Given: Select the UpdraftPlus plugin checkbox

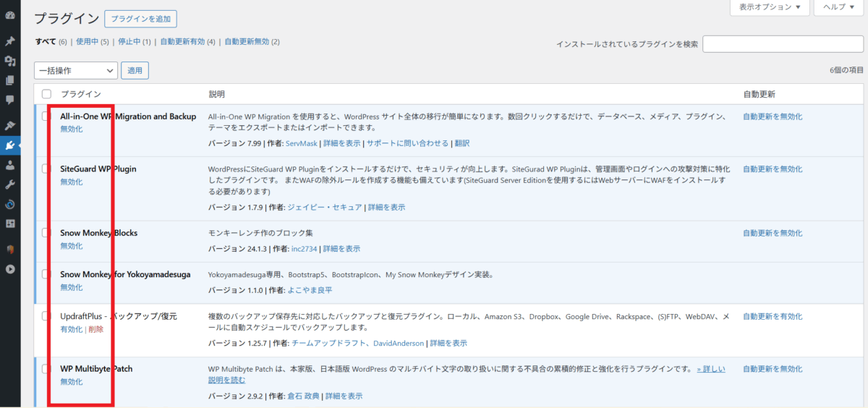Looking at the screenshot, I should tap(46, 316).
